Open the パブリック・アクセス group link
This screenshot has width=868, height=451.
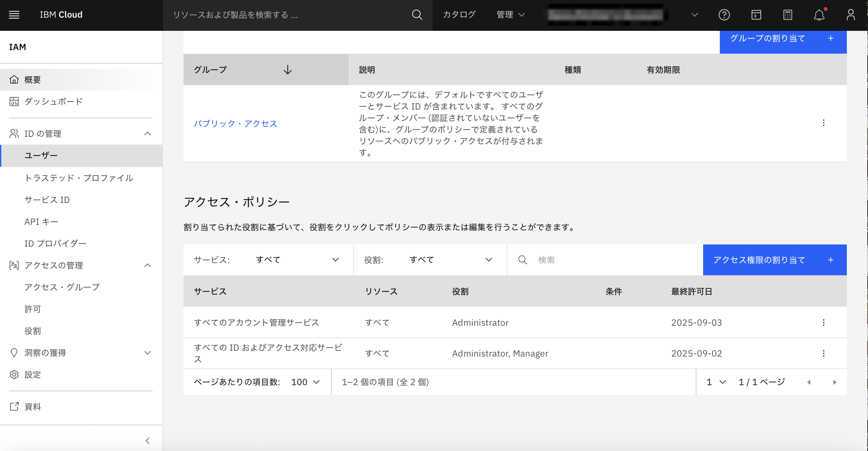[x=235, y=123]
